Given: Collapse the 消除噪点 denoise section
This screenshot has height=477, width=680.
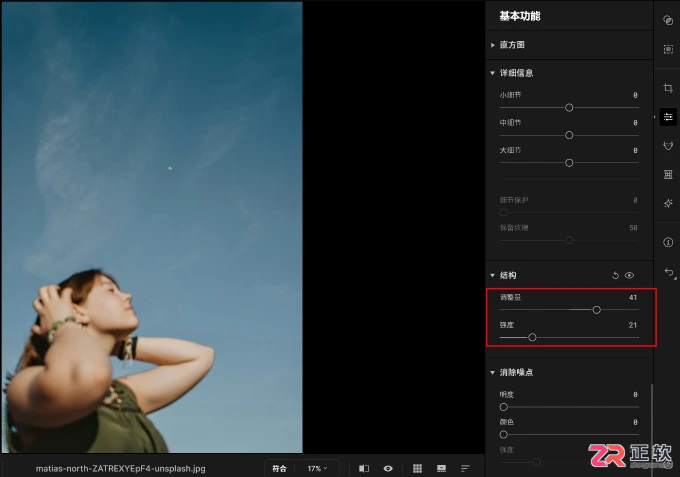Looking at the screenshot, I should pyautogui.click(x=493, y=372).
